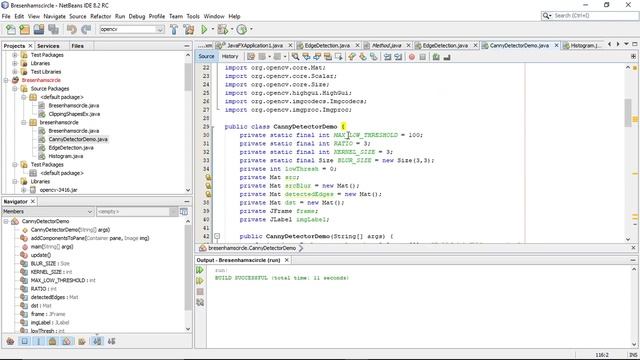Image resolution: width=640 pixels, height=360 pixels.
Task: Click the Debug Project toolbar icon
Action: click(x=223, y=29)
